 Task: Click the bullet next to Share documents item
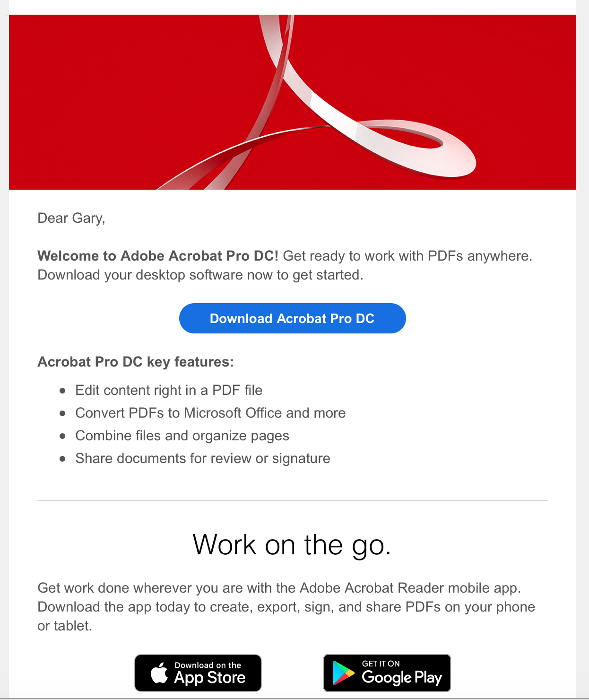[x=63, y=459]
